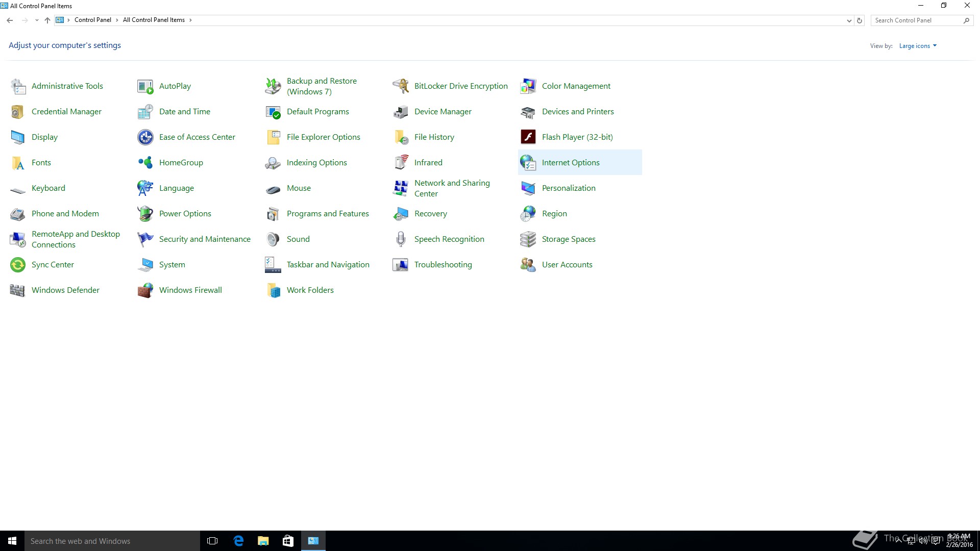Click the Windows Firewall icon
Image resolution: width=980 pixels, height=551 pixels.
[x=145, y=290]
